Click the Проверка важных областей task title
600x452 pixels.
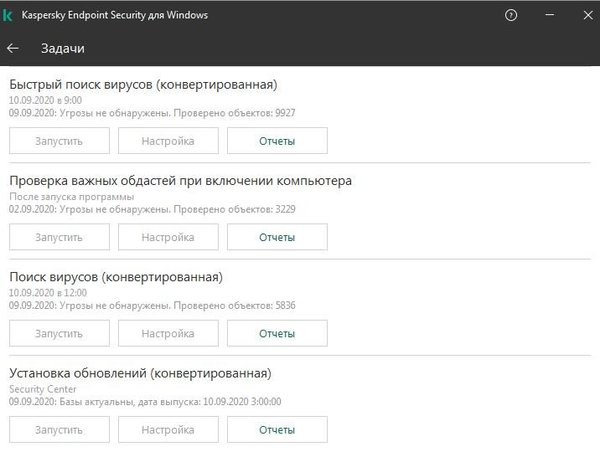pyautogui.click(x=180, y=181)
